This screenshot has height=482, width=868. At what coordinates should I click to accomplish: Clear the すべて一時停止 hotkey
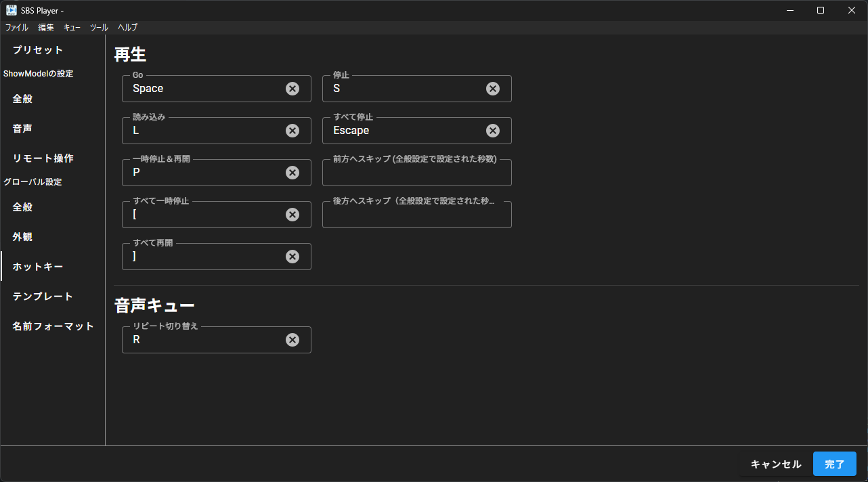point(292,214)
